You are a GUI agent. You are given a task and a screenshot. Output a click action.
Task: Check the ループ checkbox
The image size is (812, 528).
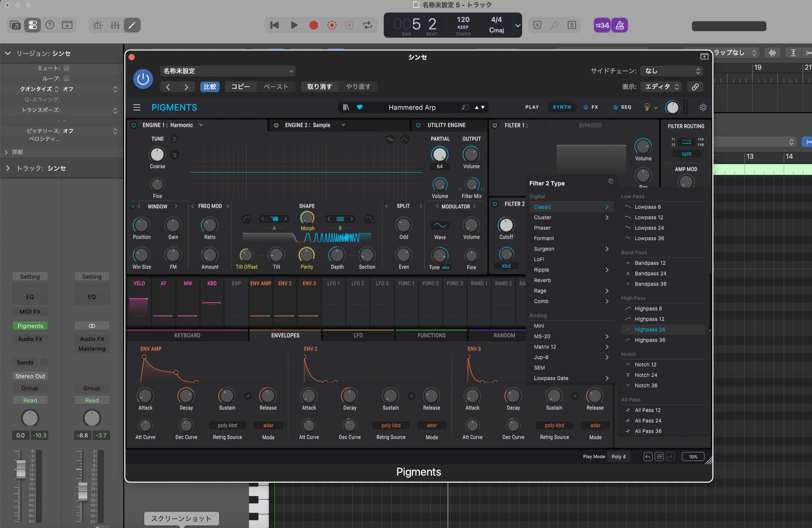tap(67, 79)
